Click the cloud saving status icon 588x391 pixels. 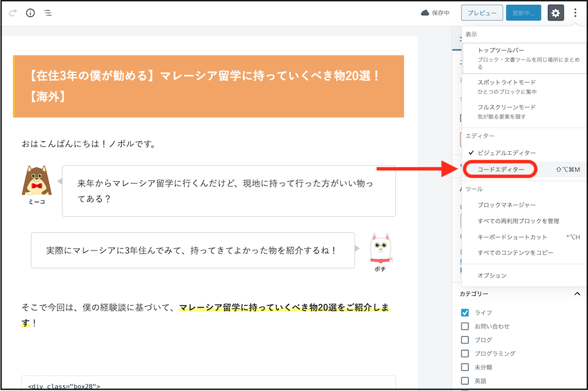[x=425, y=13]
